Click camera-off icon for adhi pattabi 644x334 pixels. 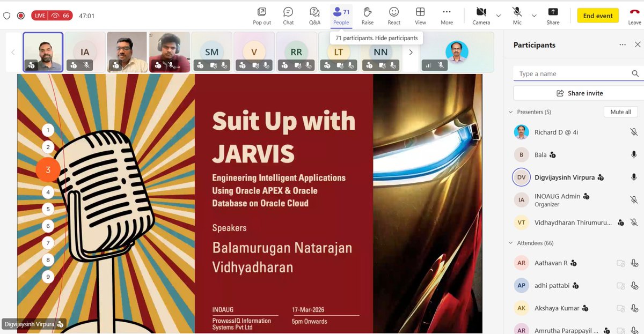[620, 286]
